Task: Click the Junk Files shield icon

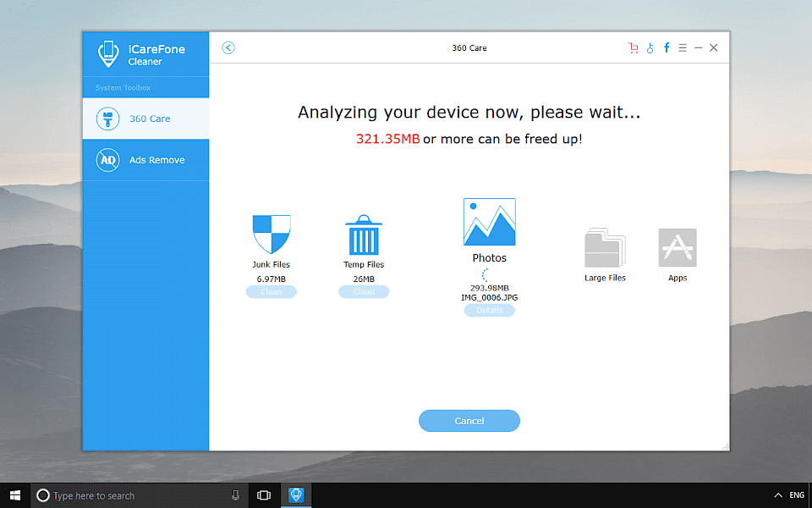Action: point(272,235)
